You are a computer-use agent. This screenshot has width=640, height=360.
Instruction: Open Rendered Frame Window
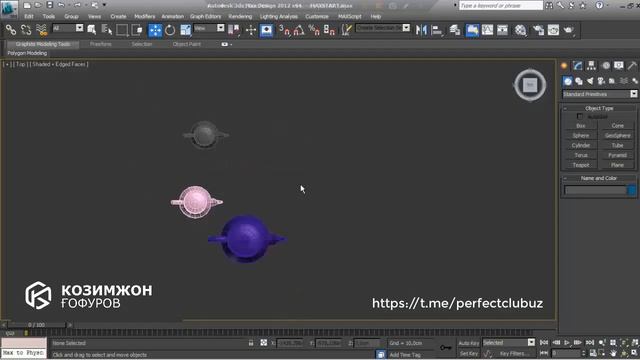coord(553,30)
